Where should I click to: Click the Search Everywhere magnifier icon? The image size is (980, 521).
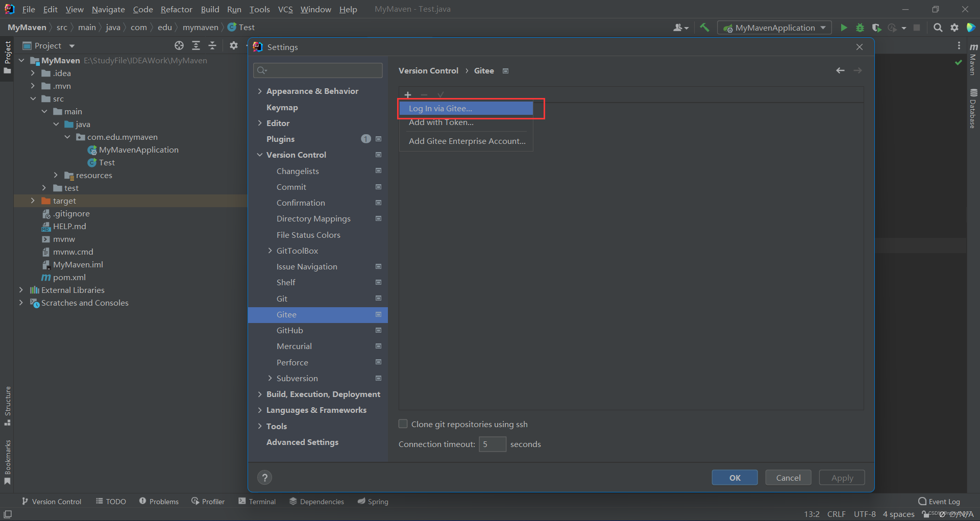938,28
